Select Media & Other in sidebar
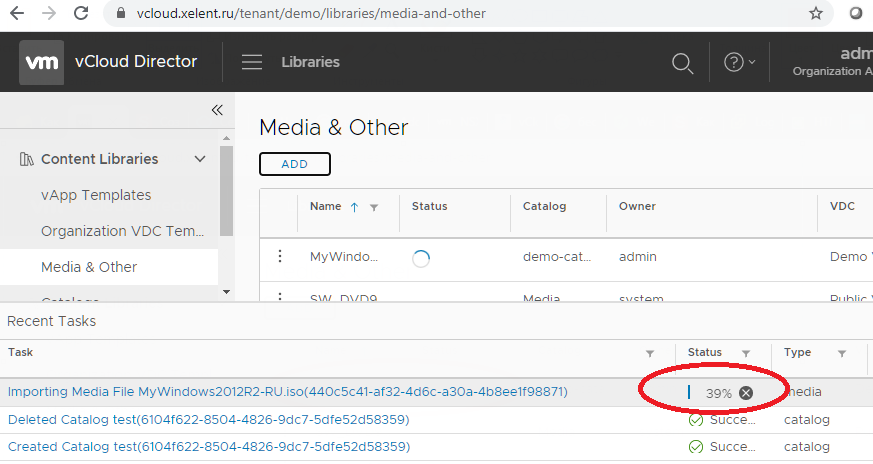The image size is (873, 464). 89,267
